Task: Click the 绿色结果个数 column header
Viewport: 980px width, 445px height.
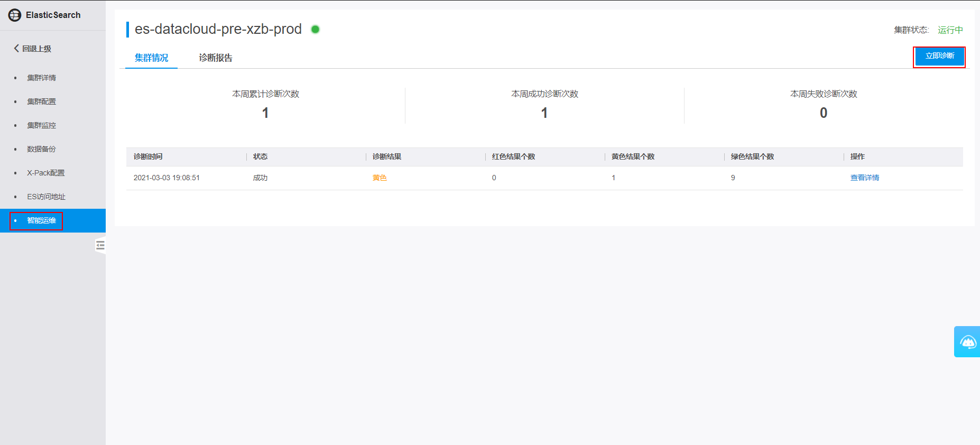Action: click(x=752, y=156)
